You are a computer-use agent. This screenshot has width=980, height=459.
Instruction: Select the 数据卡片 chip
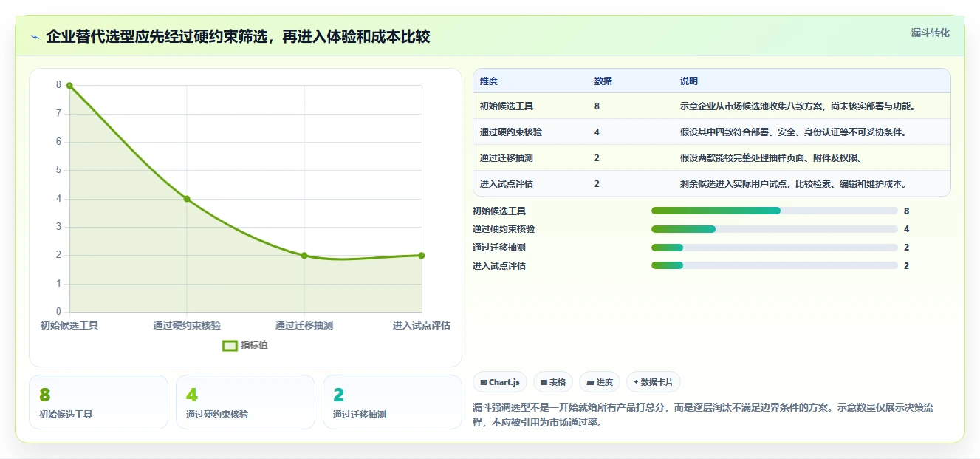pos(654,382)
